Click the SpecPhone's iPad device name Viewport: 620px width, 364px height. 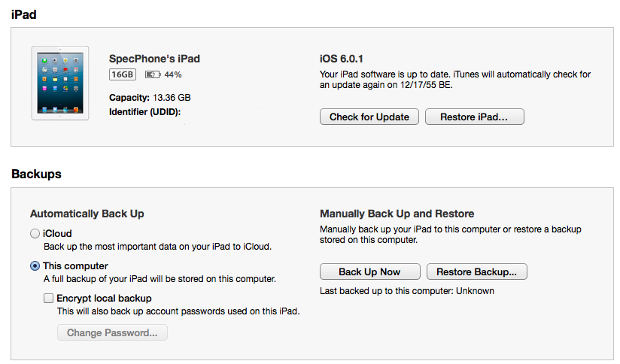click(x=154, y=59)
